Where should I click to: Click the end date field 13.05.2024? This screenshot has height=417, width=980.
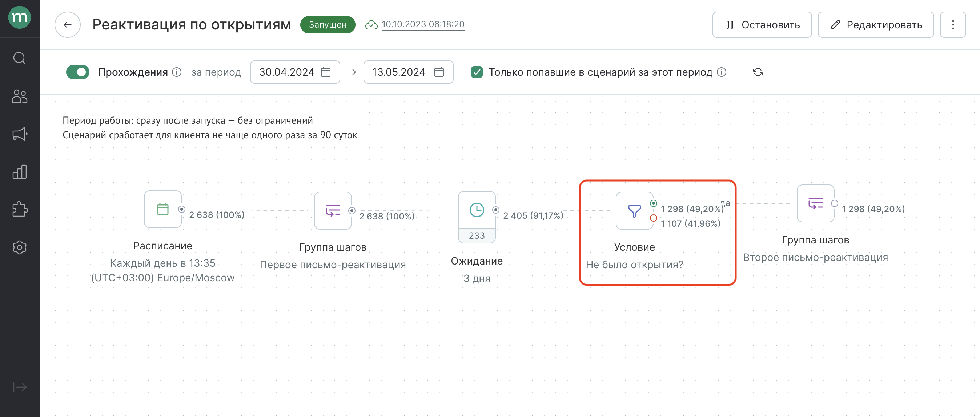click(408, 72)
